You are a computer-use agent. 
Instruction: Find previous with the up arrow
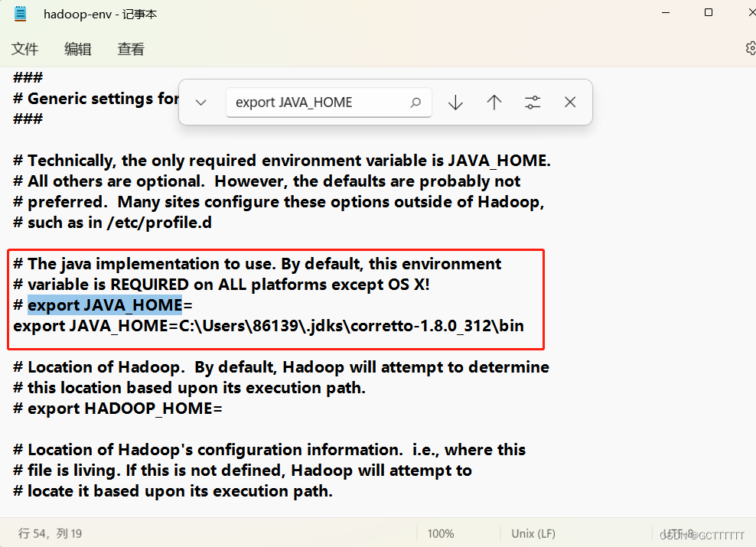(494, 103)
